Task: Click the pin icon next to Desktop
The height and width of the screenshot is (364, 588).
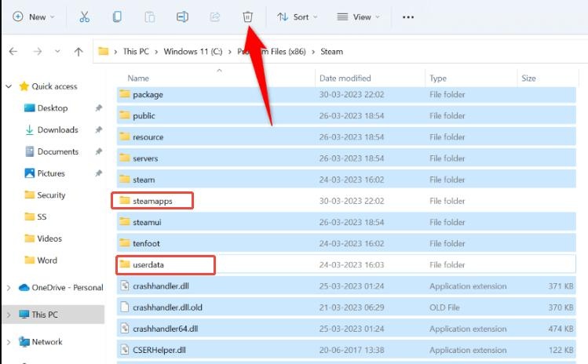Action: point(99,108)
